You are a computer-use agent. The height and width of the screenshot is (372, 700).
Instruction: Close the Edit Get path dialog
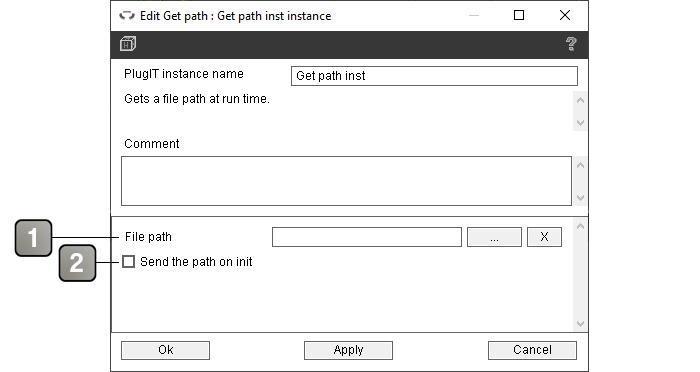pyautogui.click(x=565, y=15)
